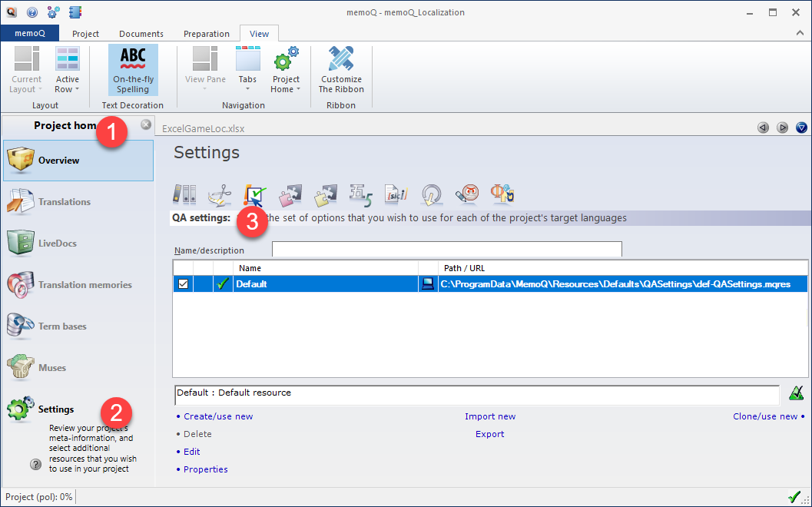
Task: Click the memoQ Q logo in title bar
Action: (x=12, y=12)
